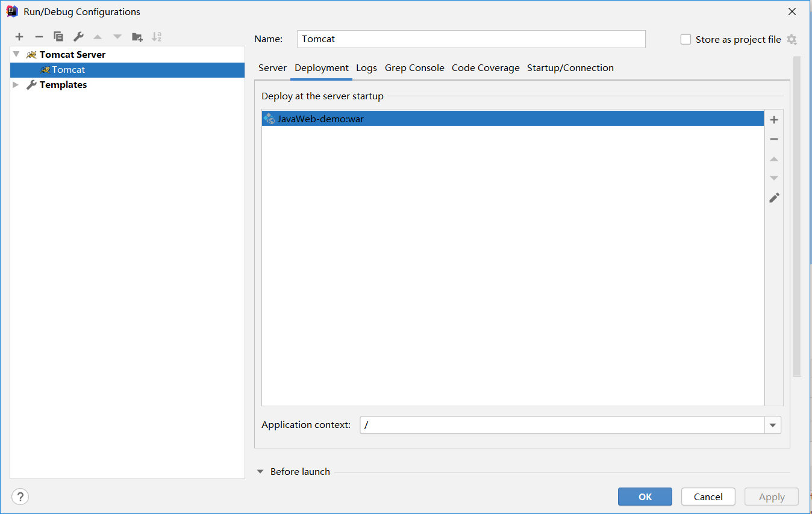This screenshot has width=812, height=514.
Task: Open the Application context dropdown arrow
Action: tap(773, 425)
